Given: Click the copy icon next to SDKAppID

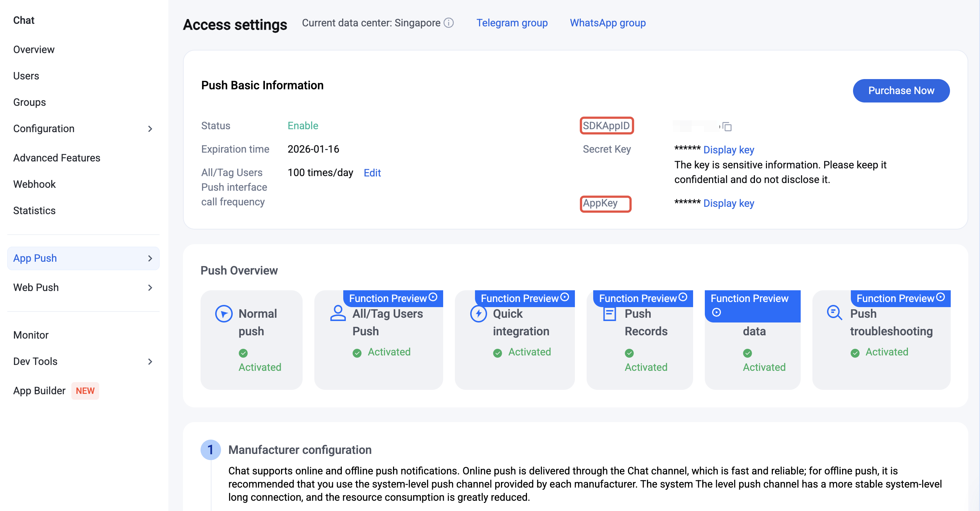Looking at the screenshot, I should tap(727, 126).
